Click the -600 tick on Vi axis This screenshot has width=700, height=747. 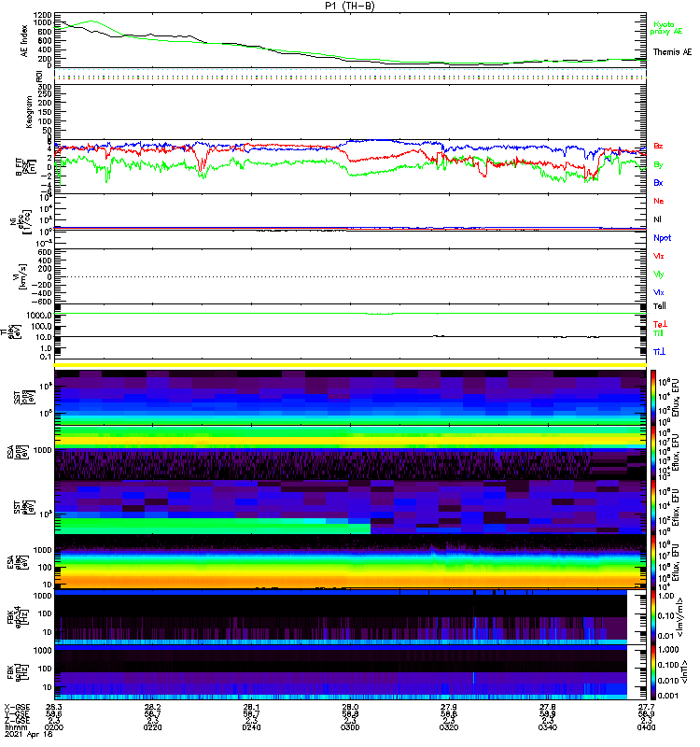pyautogui.click(x=40, y=302)
